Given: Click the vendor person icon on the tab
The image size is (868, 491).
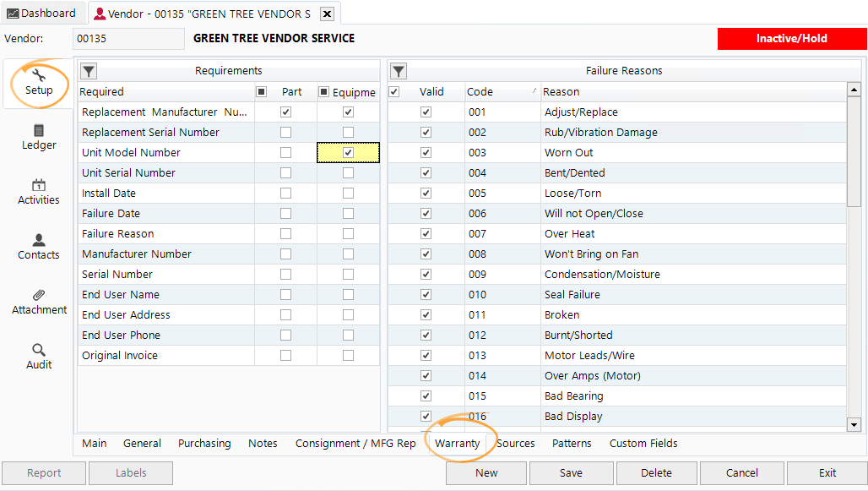Looking at the screenshot, I should (103, 14).
